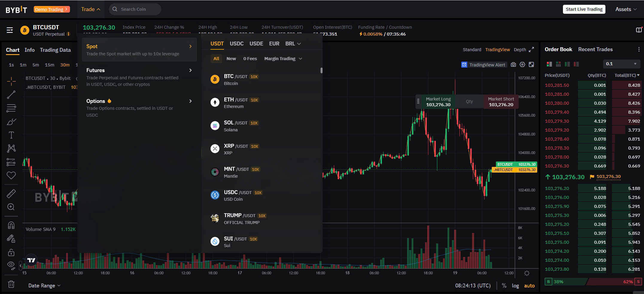Viewport: 644px width, 294px height.
Task: Click the Qty field on chart
Action: coord(469,102)
